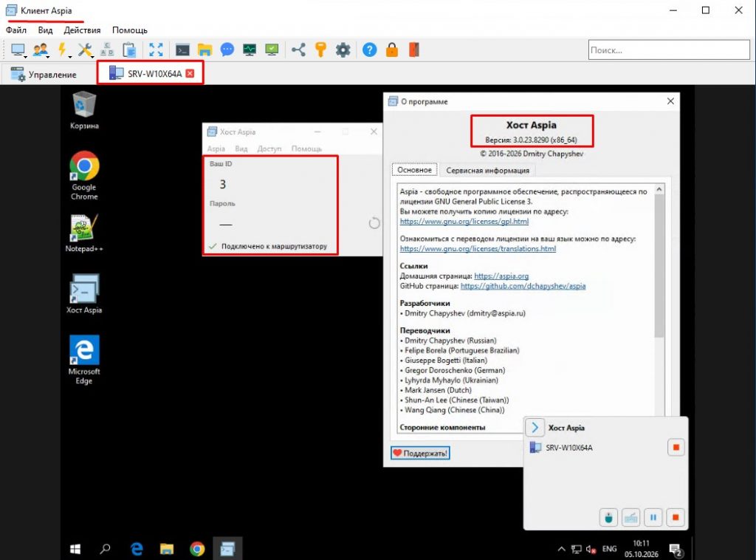Show hidden tray icons on the remote taskbar

(561, 549)
